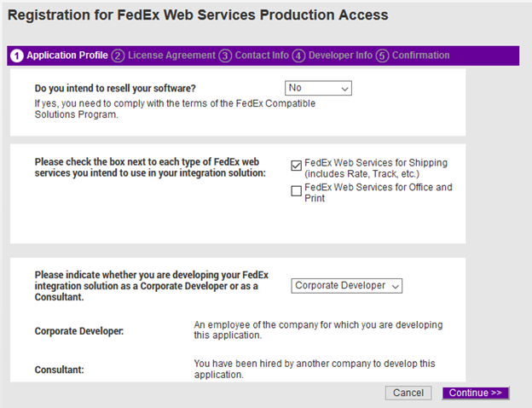Click the step 3 number icon
Screen dimensions: 532x408
click(225, 55)
